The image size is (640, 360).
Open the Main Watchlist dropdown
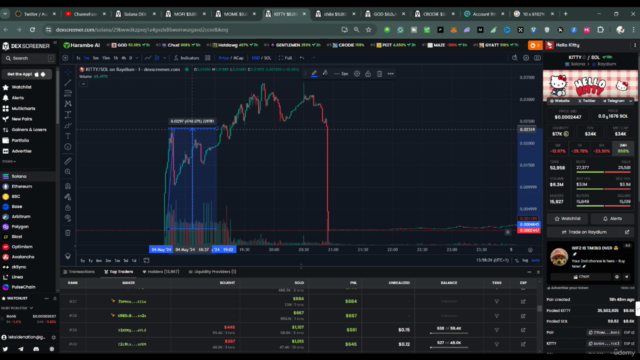(x=17, y=308)
